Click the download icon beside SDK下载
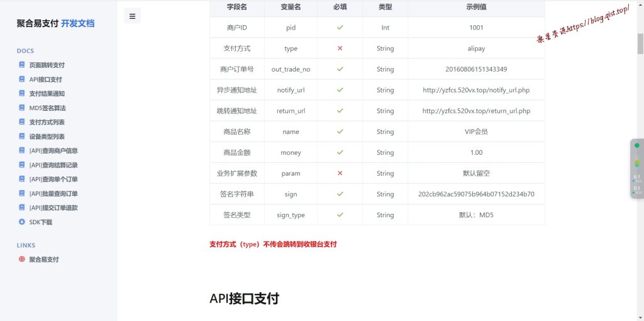This screenshot has height=321, width=644. [x=22, y=222]
